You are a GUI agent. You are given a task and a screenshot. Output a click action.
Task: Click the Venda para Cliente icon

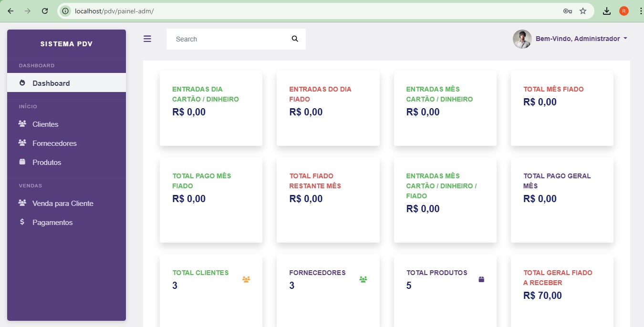click(x=22, y=203)
